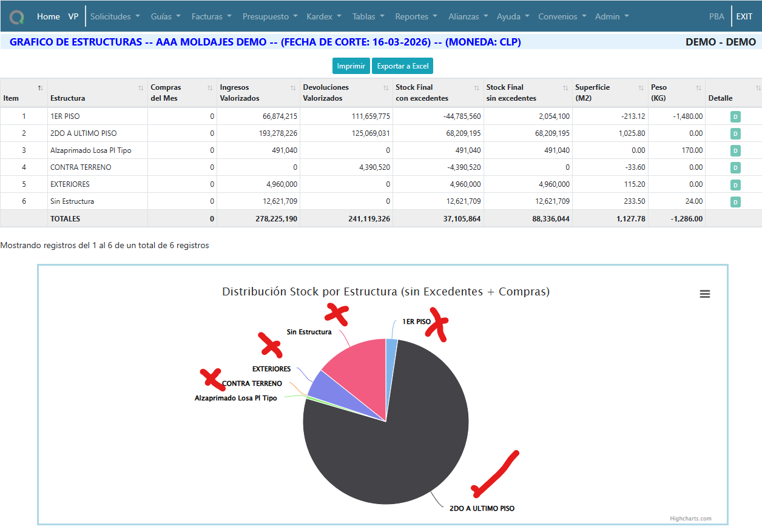Click detail icon for Alzaprimado Losa Pl Tipo
The height and width of the screenshot is (532, 762).
(x=735, y=150)
